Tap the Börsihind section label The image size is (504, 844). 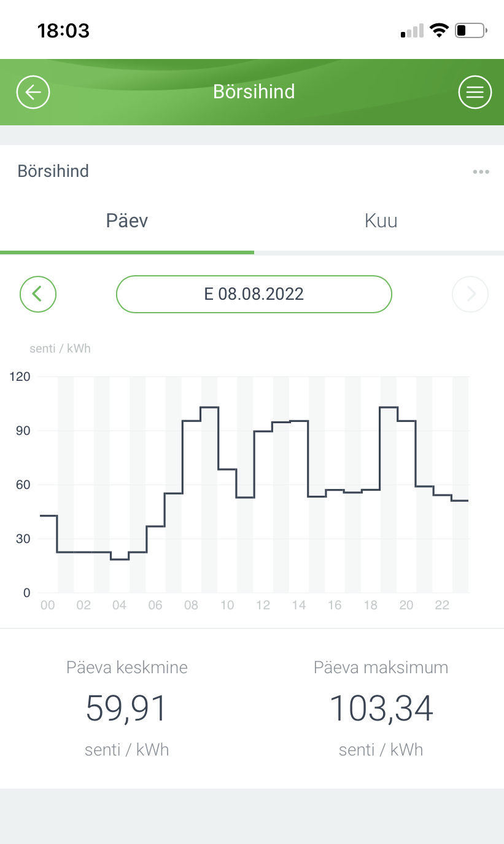53,171
